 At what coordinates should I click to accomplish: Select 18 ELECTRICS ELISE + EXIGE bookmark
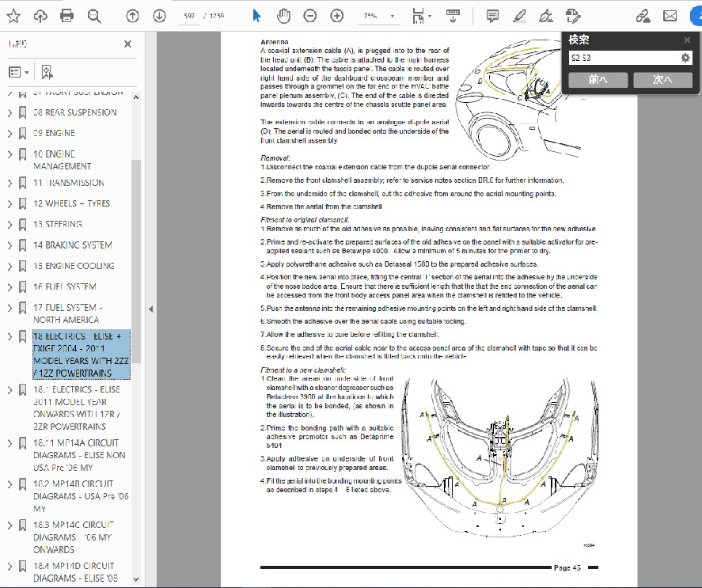pyautogui.click(x=82, y=355)
